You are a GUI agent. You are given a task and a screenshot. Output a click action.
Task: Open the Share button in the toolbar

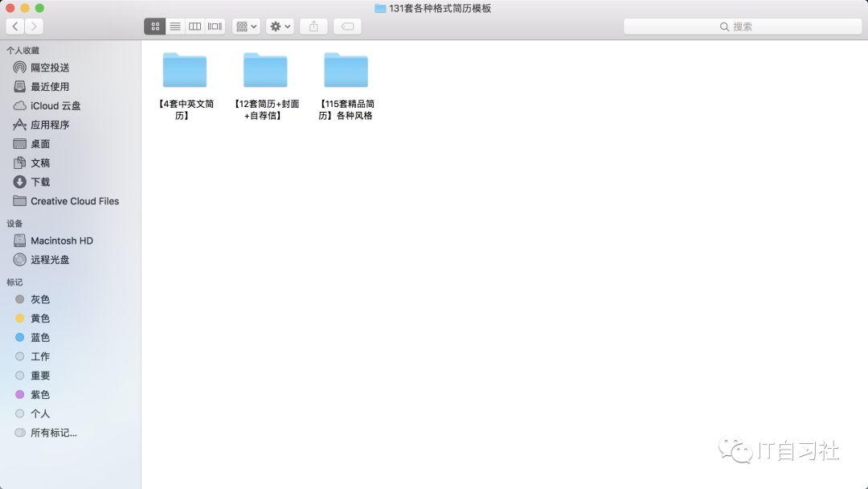pyautogui.click(x=313, y=26)
